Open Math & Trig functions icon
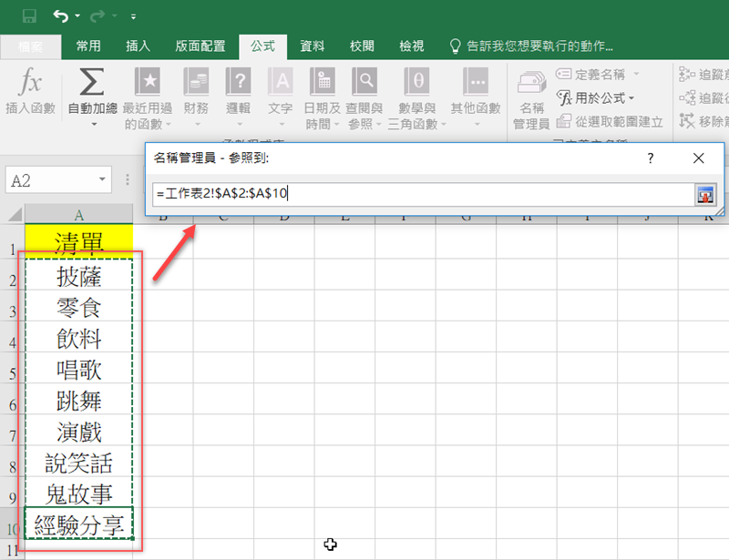The image size is (729, 560). point(417,84)
